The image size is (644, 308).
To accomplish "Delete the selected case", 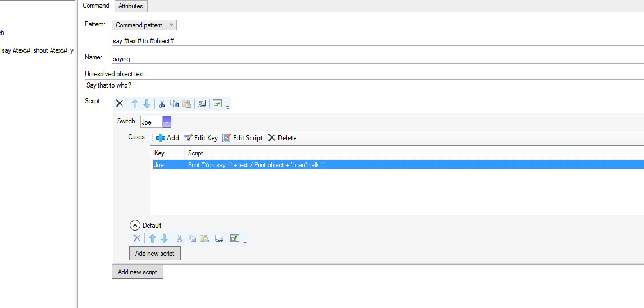I will point(282,138).
